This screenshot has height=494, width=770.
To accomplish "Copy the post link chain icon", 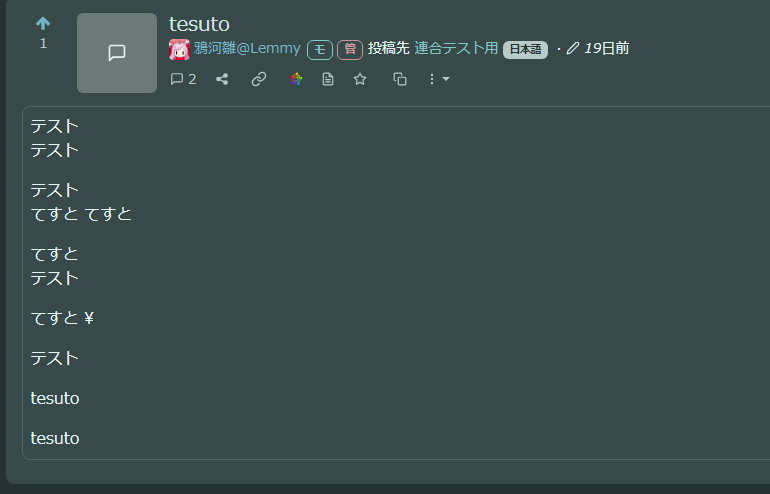I will tap(259, 79).
